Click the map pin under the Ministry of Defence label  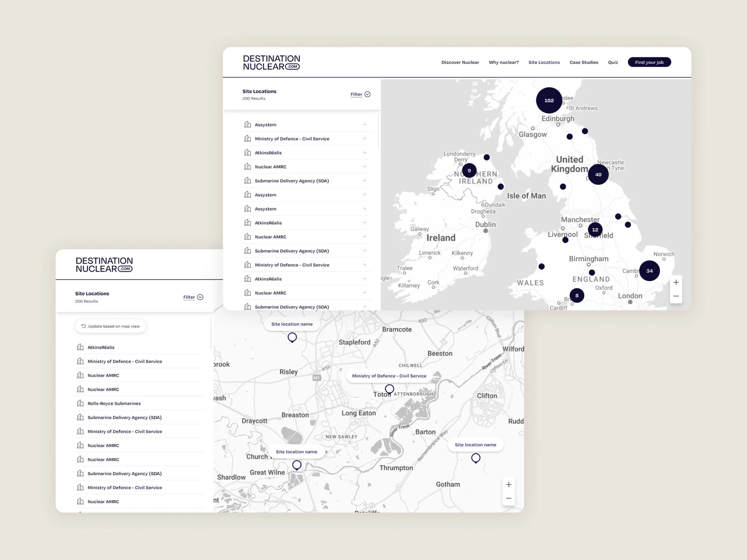389,389
